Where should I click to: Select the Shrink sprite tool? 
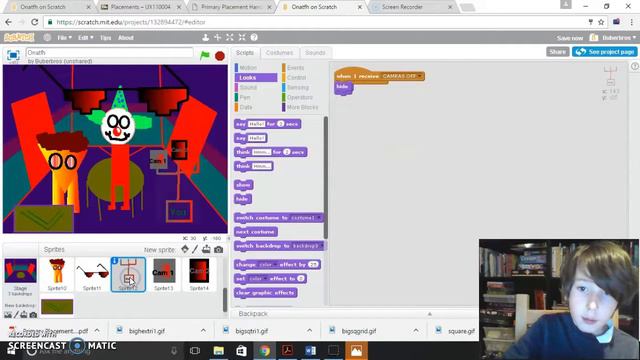[x=242, y=38]
